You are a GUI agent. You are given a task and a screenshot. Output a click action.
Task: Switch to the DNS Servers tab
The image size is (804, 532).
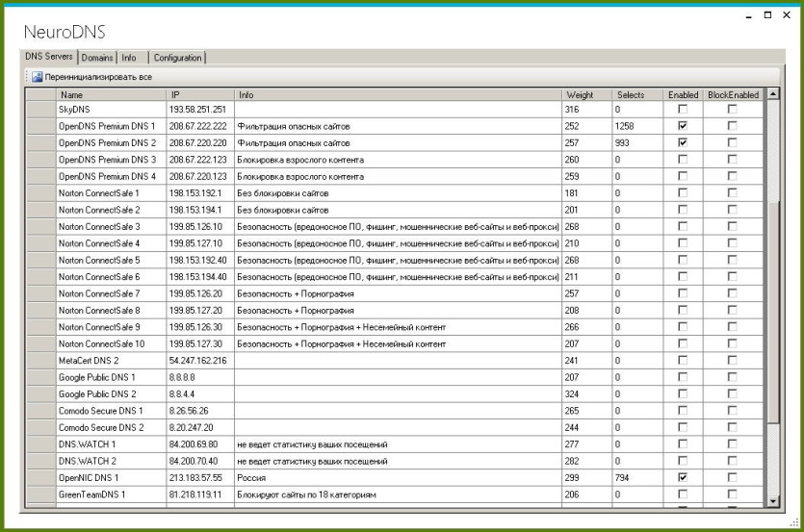coord(49,57)
